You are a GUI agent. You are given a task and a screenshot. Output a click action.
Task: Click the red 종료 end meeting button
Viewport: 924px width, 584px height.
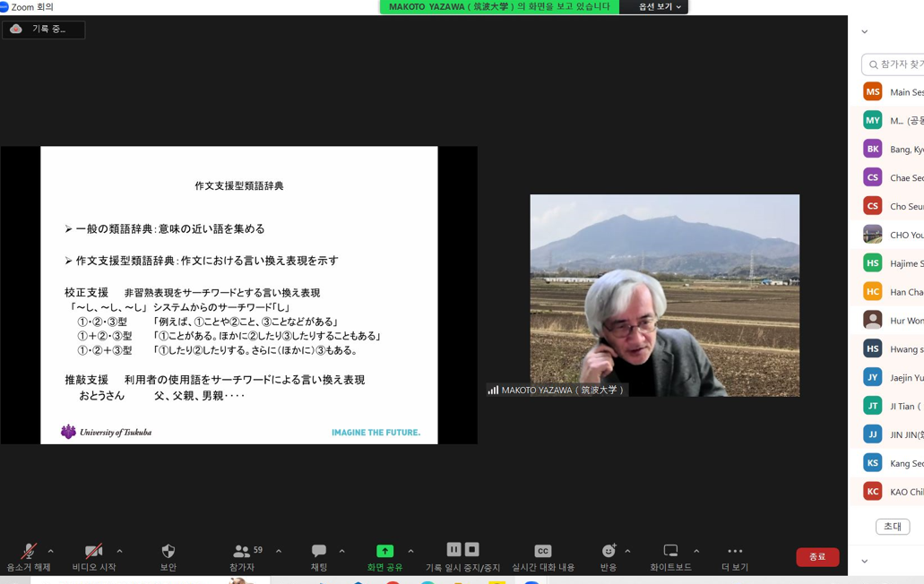(817, 557)
